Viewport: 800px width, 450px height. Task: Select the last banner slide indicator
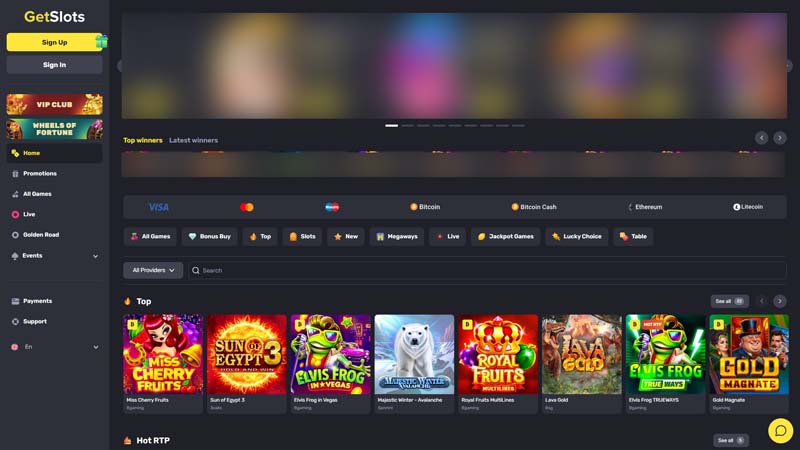pos(518,126)
